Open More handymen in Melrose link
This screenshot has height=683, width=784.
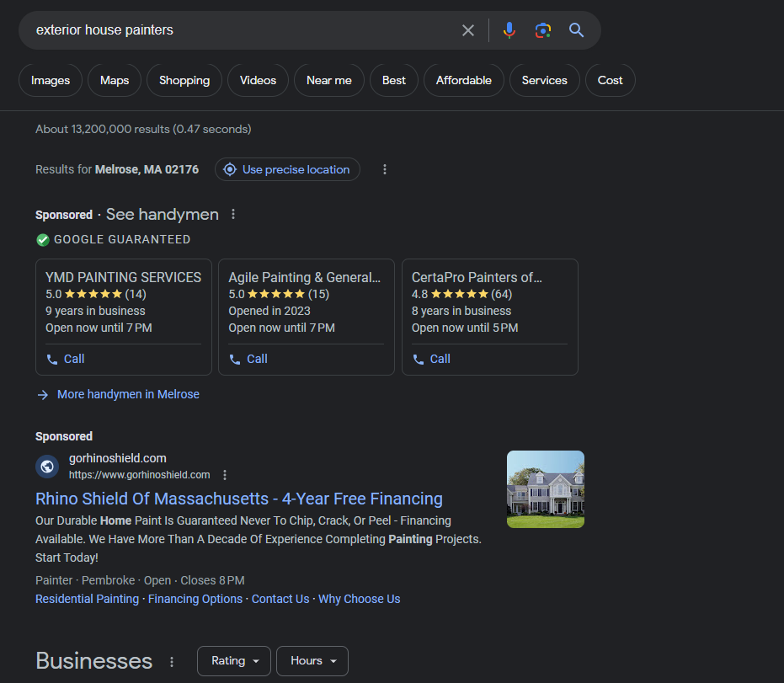pyautogui.click(x=129, y=394)
